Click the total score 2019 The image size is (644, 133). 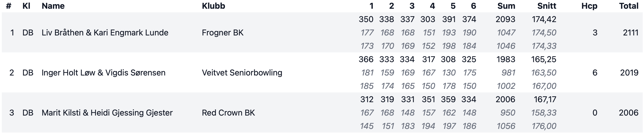tap(629, 73)
